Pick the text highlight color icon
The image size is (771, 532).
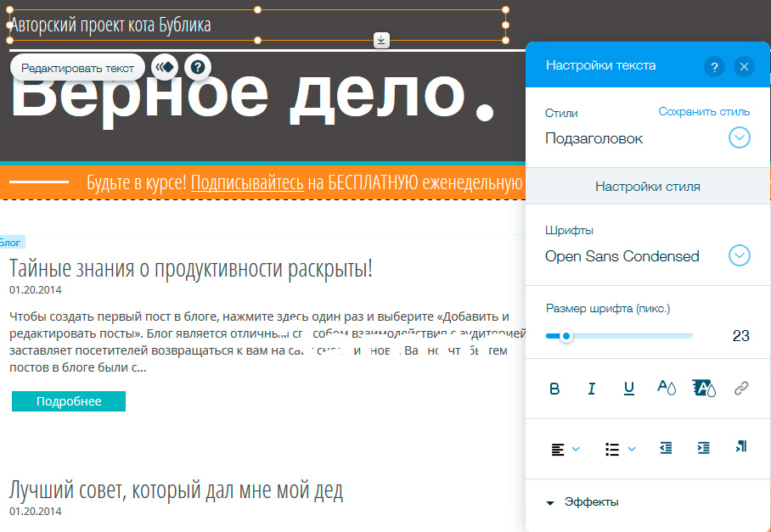(704, 389)
